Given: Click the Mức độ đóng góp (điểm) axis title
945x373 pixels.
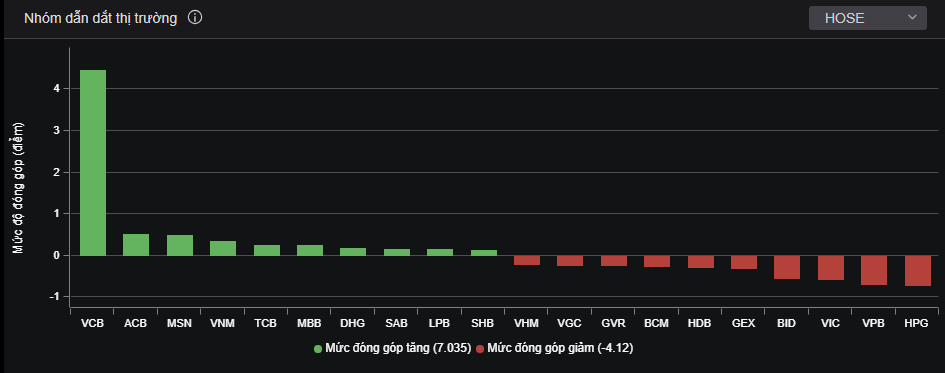Looking at the screenshot, I should 19,187.
